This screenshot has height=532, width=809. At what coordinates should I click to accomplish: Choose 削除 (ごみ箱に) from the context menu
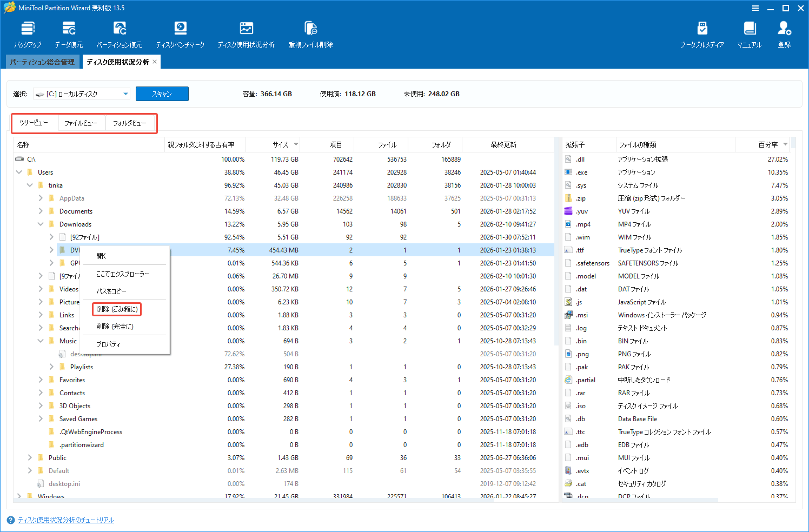point(116,309)
